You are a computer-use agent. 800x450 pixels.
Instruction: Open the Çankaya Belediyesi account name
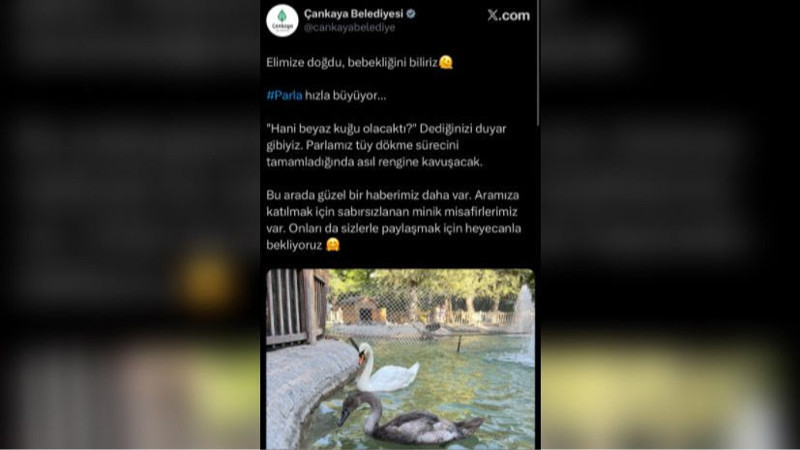click(353, 14)
